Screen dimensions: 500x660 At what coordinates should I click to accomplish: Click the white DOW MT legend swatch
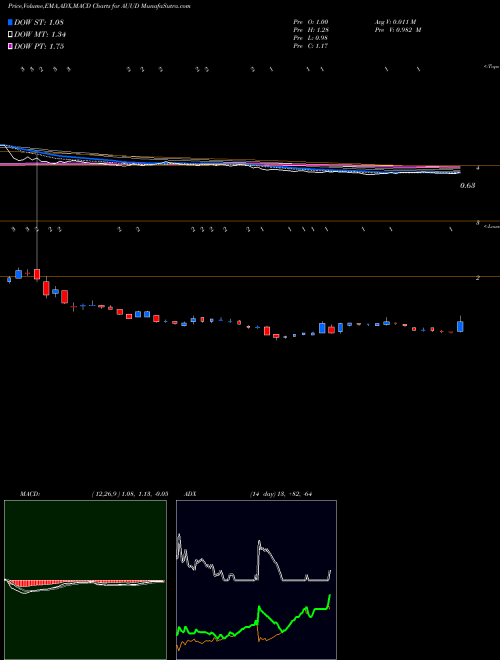[10, 35]
